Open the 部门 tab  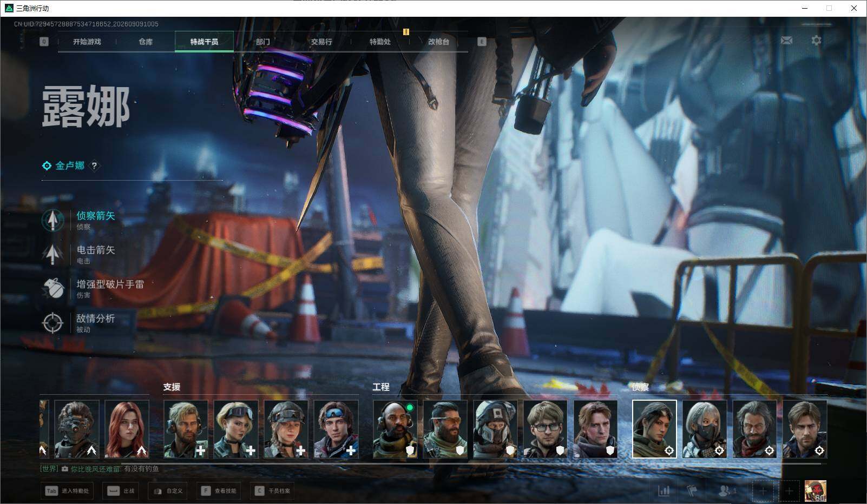click(263, 42)
